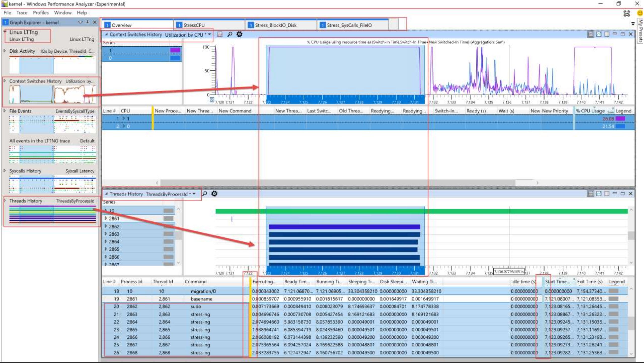Click the purple color swatch for series 1
Screen dimensions: 644x363
coord(175,50)
